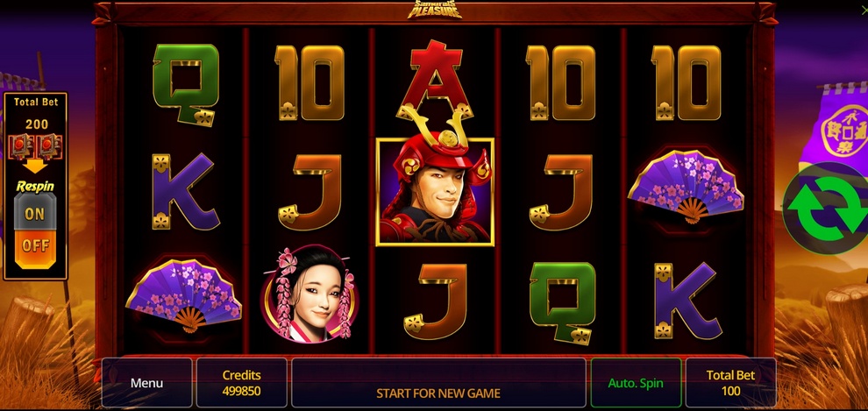
Task: Click the purple fan on the fifth reel
Action: [686, 186]
